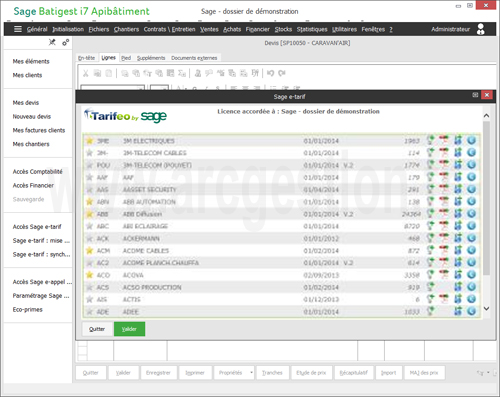Click Quitter button in e-tarif dialog
The image size is (500, 397).
97,329
